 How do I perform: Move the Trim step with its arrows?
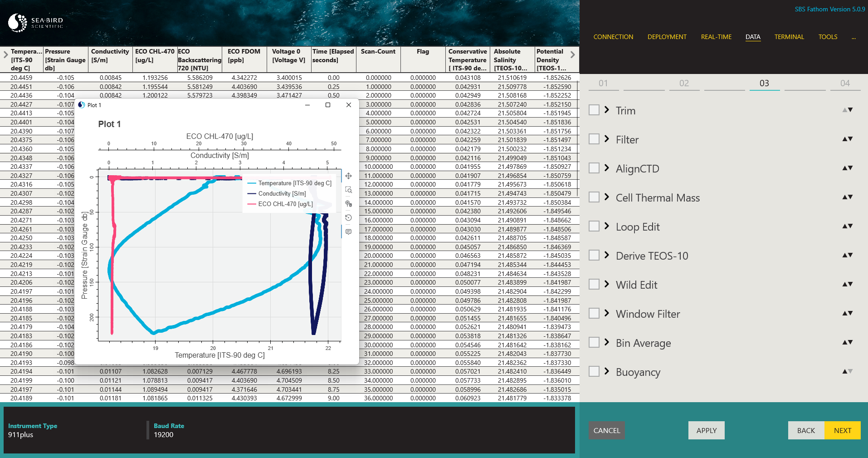[x=848, y=110]
